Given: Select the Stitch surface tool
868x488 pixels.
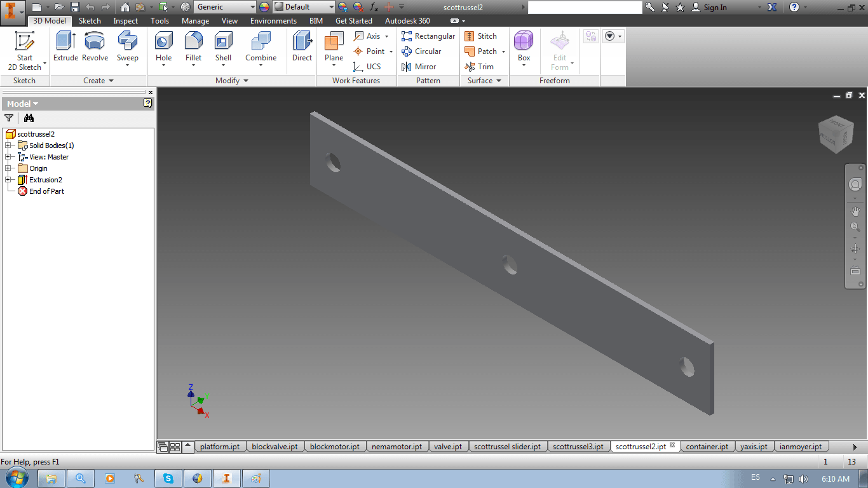Looking at the screenshot, I should click(x=480, y=36).
